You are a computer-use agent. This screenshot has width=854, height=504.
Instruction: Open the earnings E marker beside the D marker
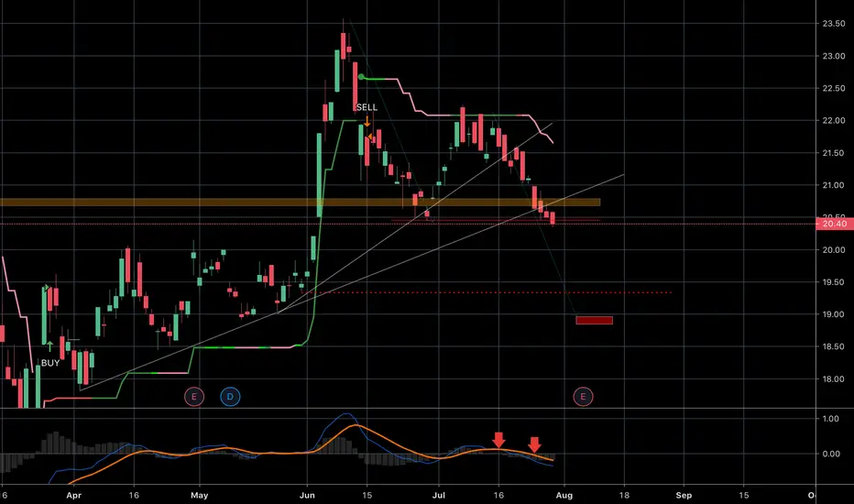click(x=194, y=397)
